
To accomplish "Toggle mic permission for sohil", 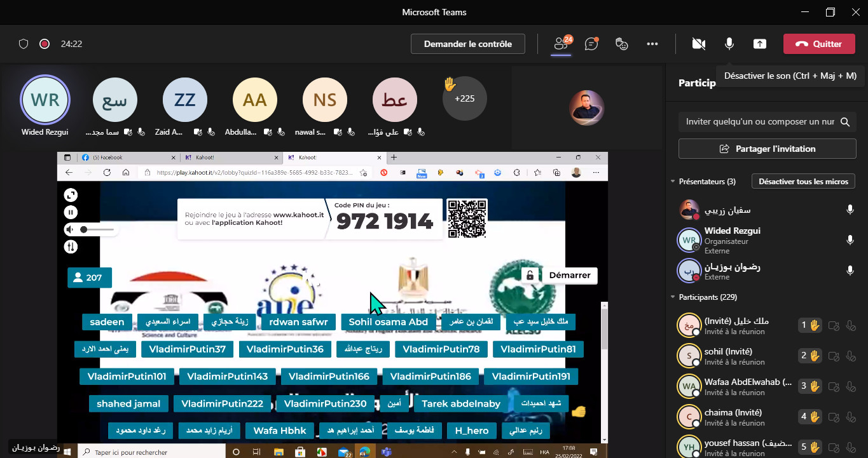I will point(852,356).
